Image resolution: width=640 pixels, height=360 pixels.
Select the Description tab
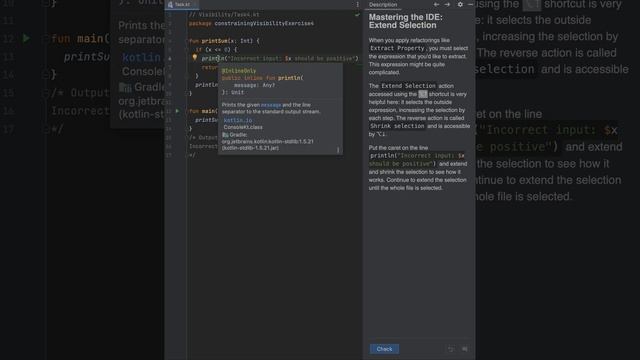[383, 4]
